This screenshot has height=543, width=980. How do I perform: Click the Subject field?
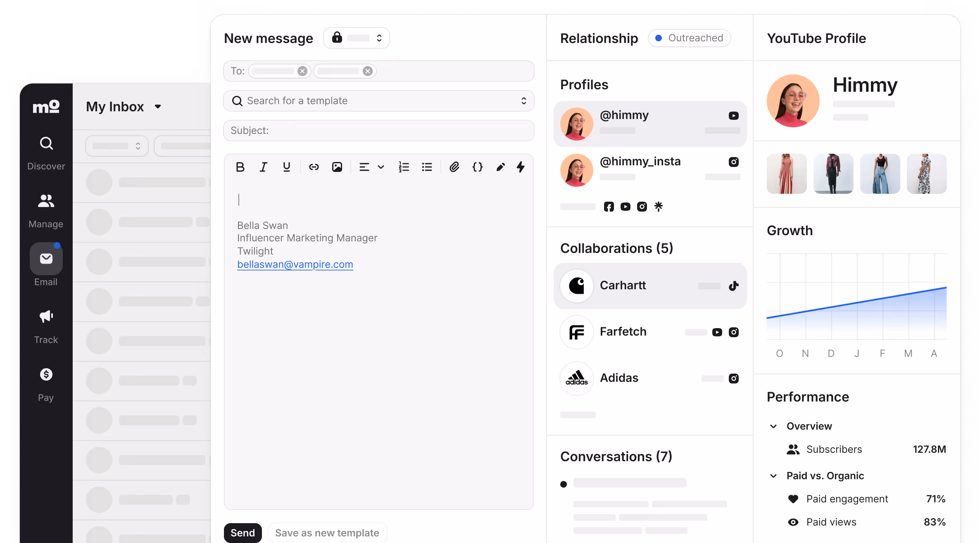379,131
